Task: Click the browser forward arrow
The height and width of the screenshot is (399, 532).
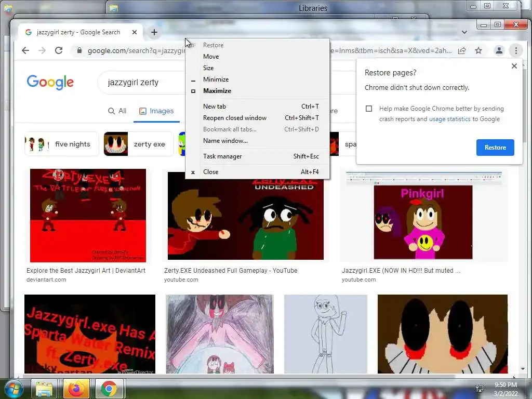Action: pos(42,50)
